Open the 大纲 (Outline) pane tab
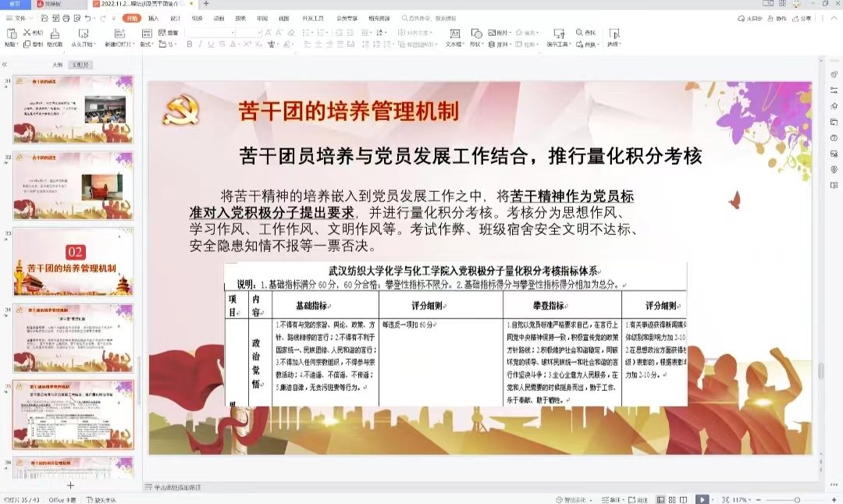 pos(57,65)
